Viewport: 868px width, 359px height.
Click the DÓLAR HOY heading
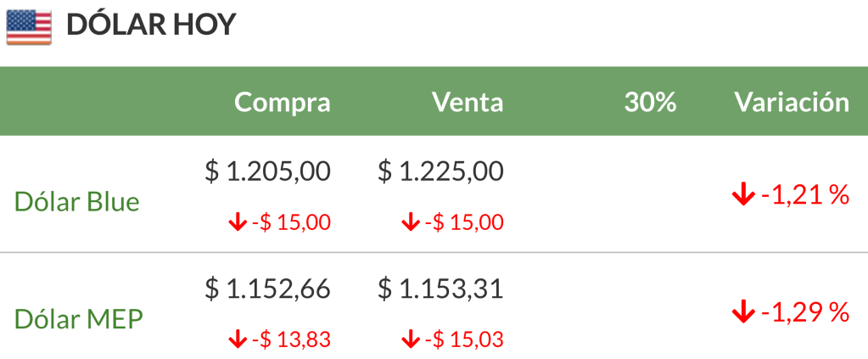(150, 25)
